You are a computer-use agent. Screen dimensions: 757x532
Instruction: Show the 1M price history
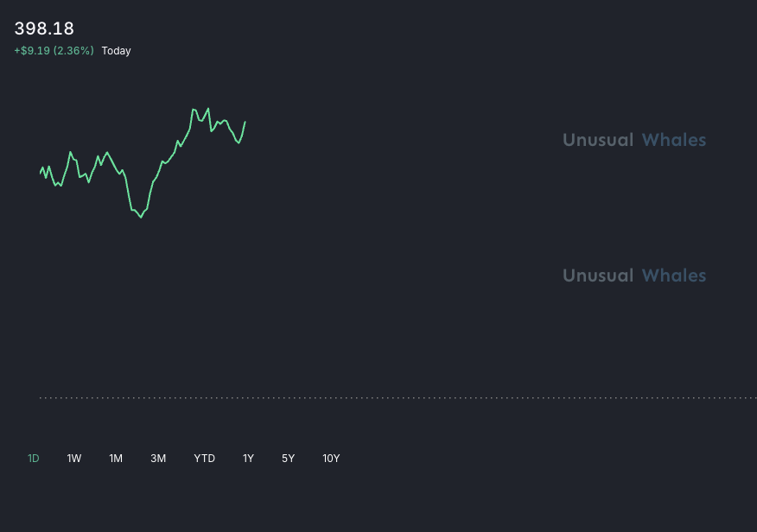pos(116,459)
